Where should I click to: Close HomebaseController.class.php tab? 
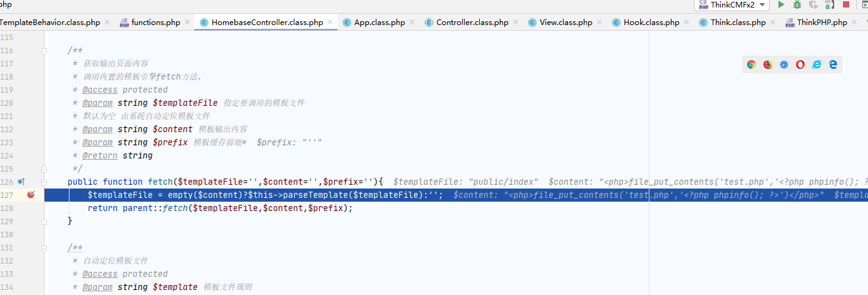(x=330, y=22)
